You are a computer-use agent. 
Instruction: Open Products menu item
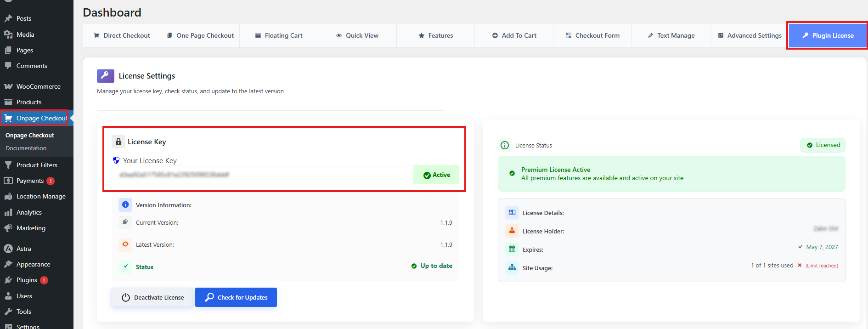[x=37, y=102]
